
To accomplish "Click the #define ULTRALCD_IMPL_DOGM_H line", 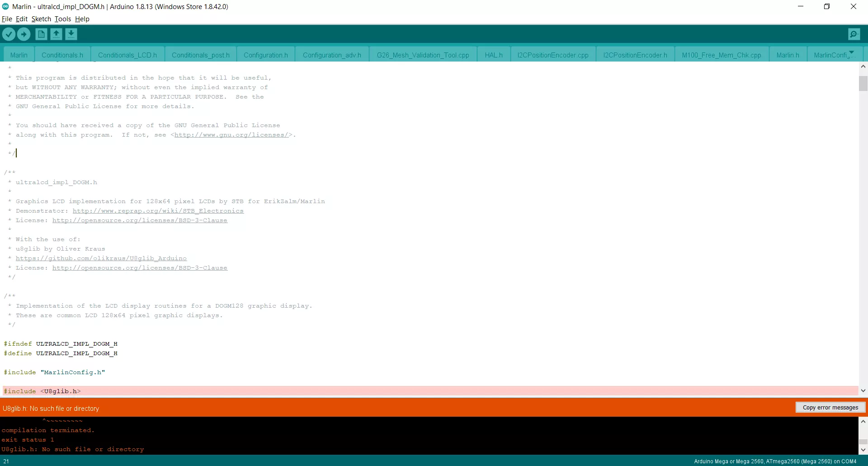I will (61, 353).
